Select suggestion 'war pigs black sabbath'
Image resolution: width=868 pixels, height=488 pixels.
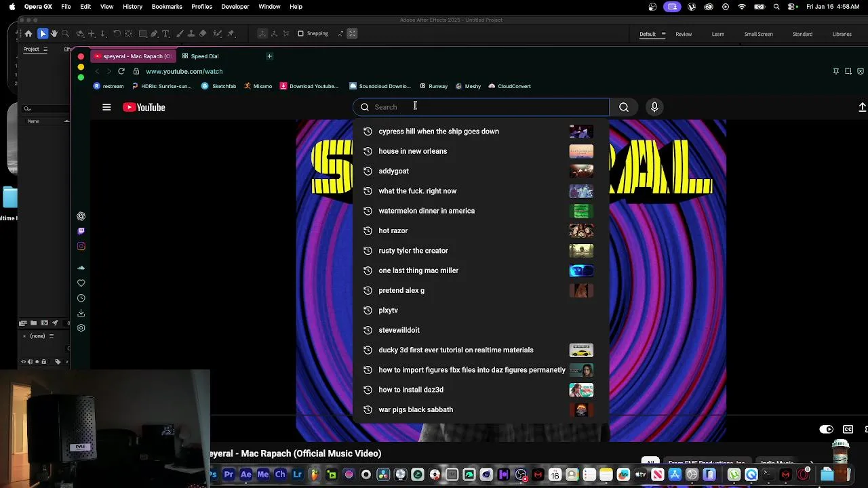[481, 409]
